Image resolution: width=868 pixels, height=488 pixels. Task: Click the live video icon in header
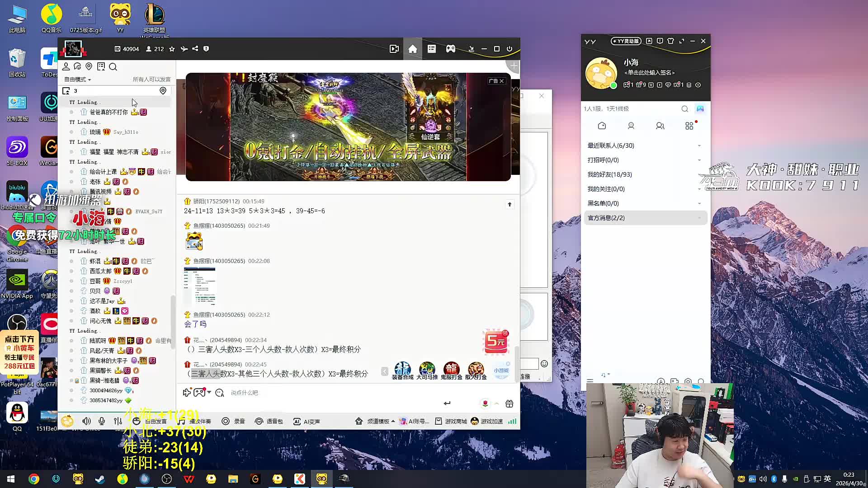pos(394,49)
